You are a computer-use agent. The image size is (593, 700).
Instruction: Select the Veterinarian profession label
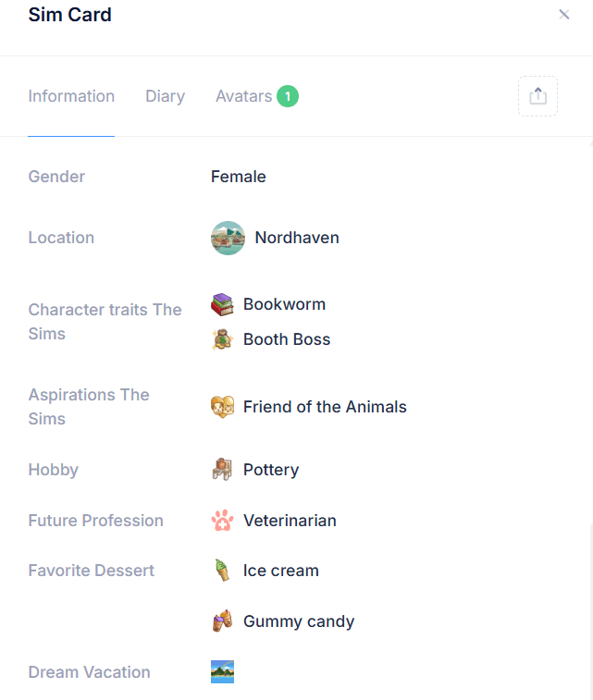tap(290, 521)
